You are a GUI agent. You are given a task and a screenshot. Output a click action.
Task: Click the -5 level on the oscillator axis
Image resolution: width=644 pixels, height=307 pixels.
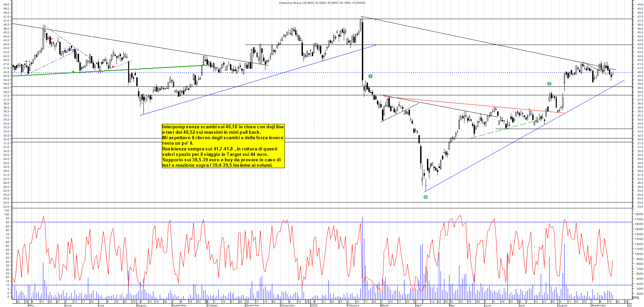(7, 297)
